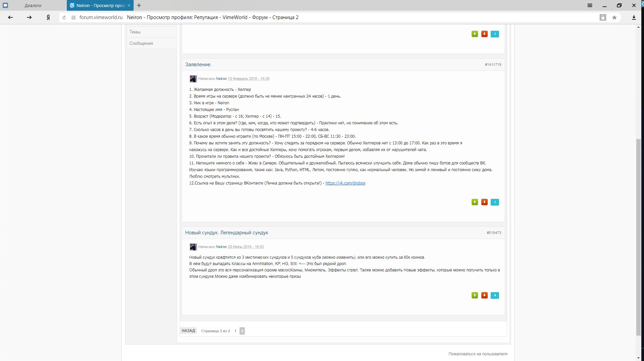Open Сообщения in profile sidebar
This screenshot has width=644, height=361.
coord(141,43)
